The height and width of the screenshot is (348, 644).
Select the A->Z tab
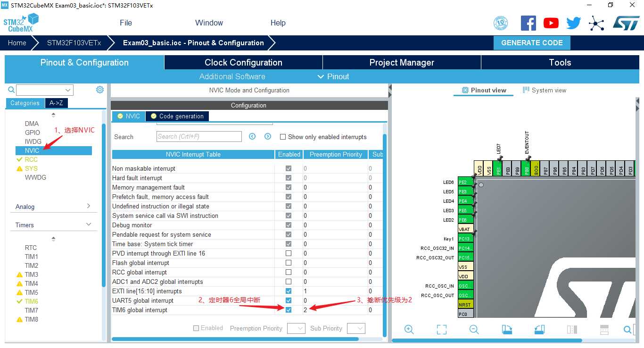coord(56,103)
